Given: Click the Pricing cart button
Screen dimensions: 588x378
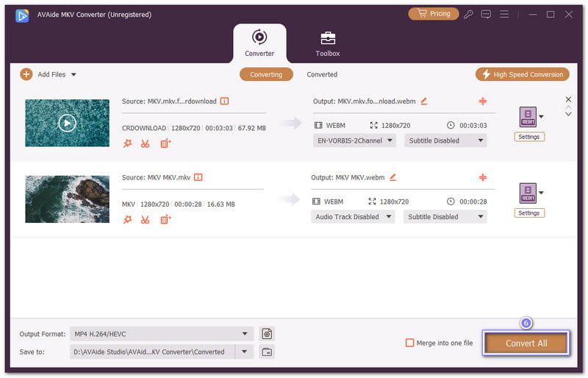Looking at the screenshot, I should (x=434, y=14).
